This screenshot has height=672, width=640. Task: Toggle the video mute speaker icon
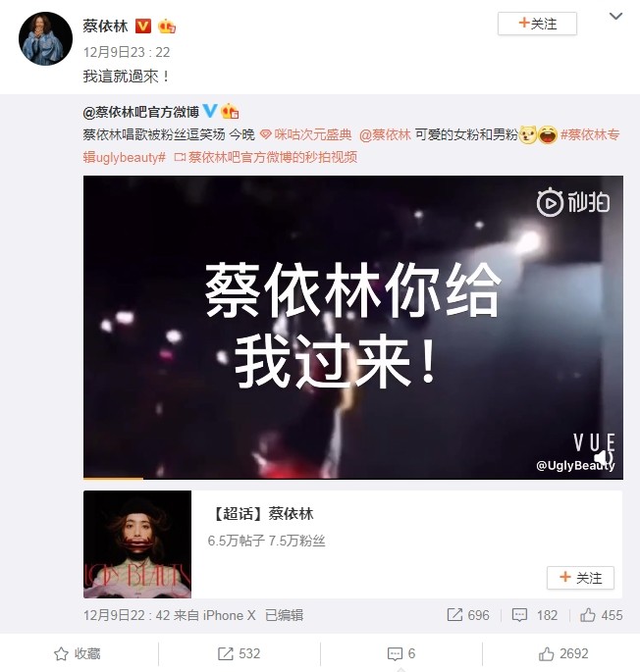606,457
